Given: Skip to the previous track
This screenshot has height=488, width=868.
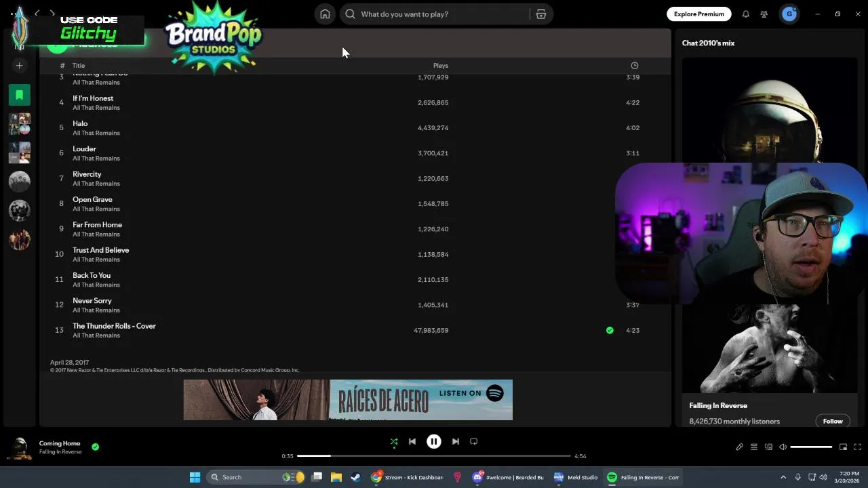Looking at the screenshot, I should [x=412, y=441].
